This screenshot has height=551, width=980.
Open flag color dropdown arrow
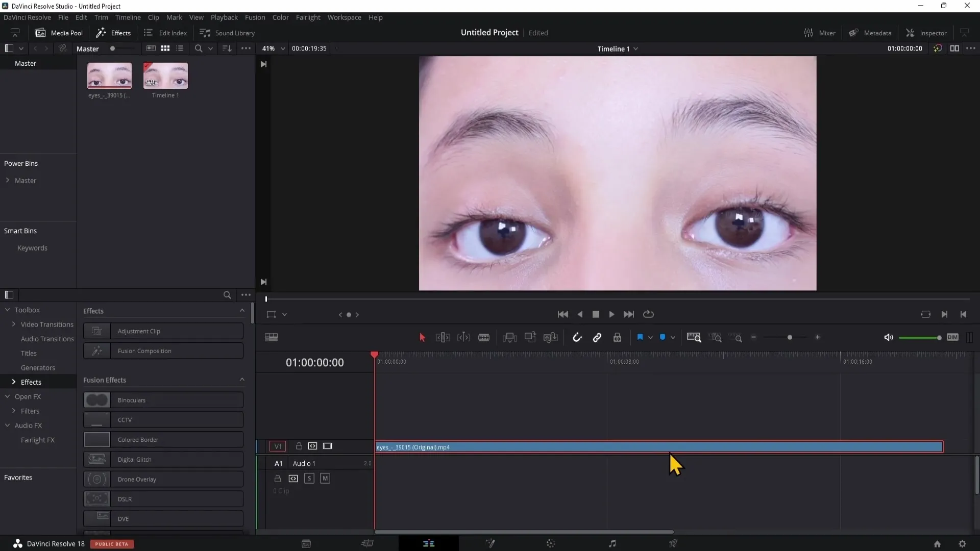pyautogui.click(x=650, y=337)
